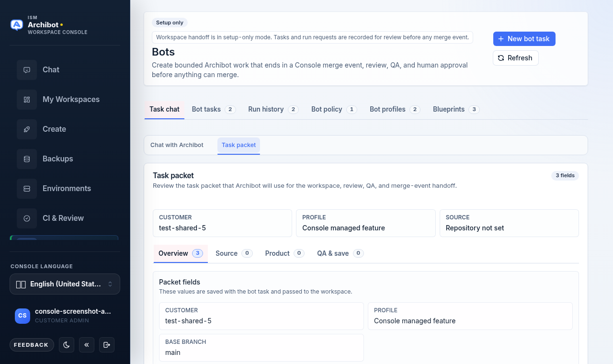Select the Task packet sub-tab
Image resolution: width=613 pixels, height=364 pixels.
click(x=238, y=145)
